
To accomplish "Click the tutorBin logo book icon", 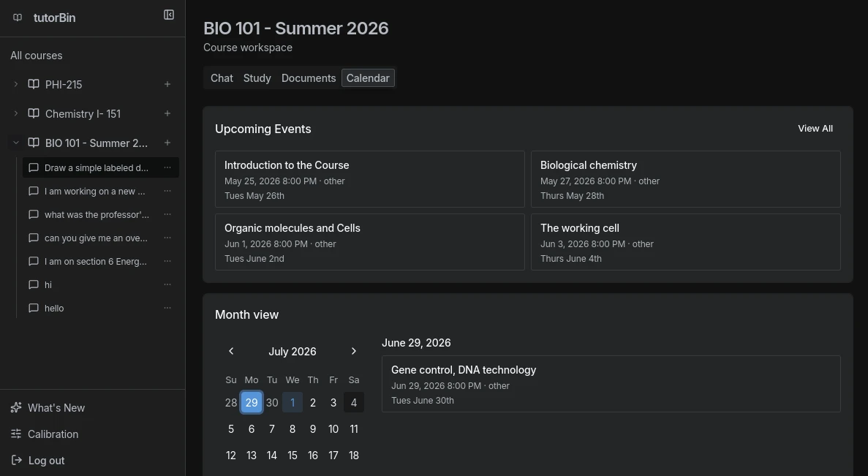I will coord(18,18).
